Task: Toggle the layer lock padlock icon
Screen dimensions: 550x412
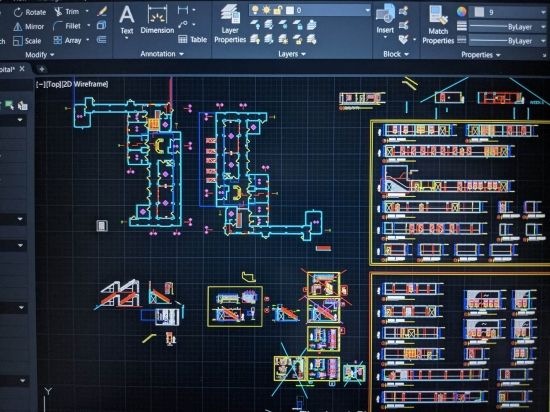Action: pos(277,10)
